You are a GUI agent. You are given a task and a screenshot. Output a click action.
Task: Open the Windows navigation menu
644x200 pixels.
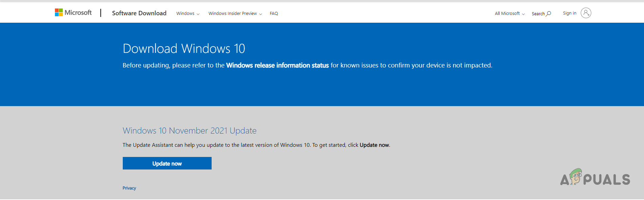tap(185, 14)
